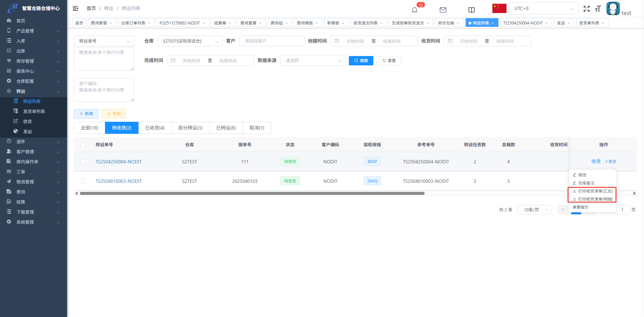644x317 pixels.
Task: Click the 客户编码 search text area
Action: [104, 90]
